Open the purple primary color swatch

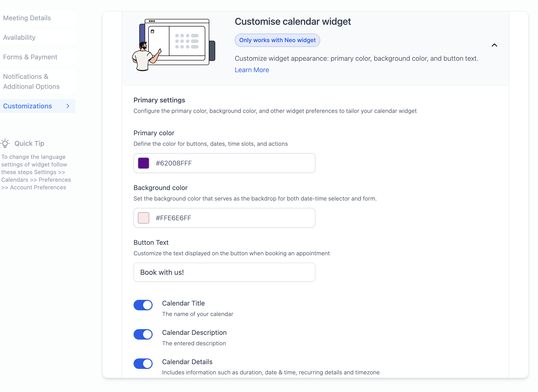(x=144, y=163)
